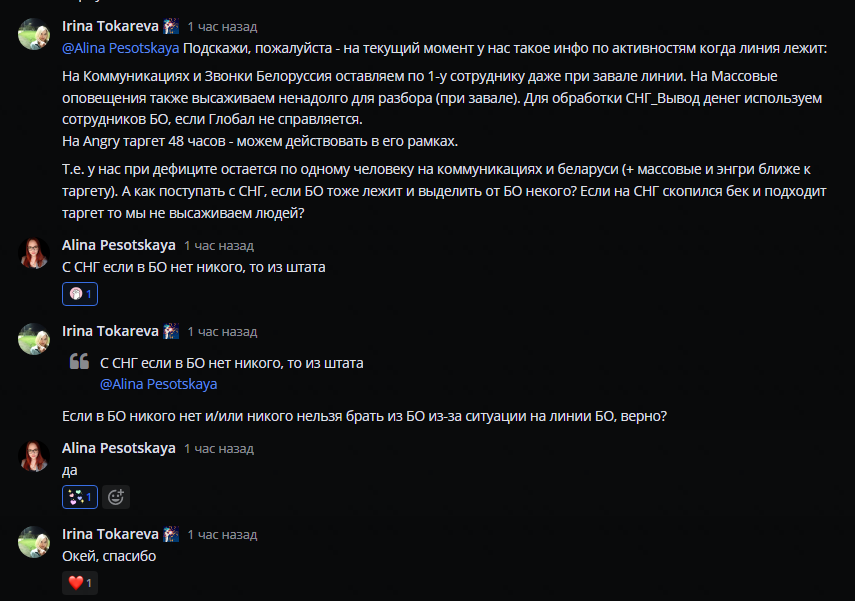Click the quote mark icon of quoted message
The width and height of the screenshot is (855, 601).
click(x=79, y=361)
